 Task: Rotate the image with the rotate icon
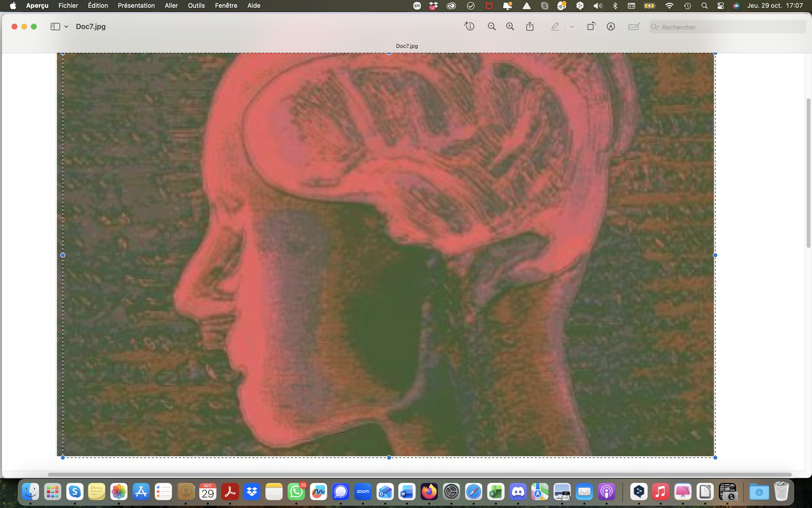click(591, 26)
